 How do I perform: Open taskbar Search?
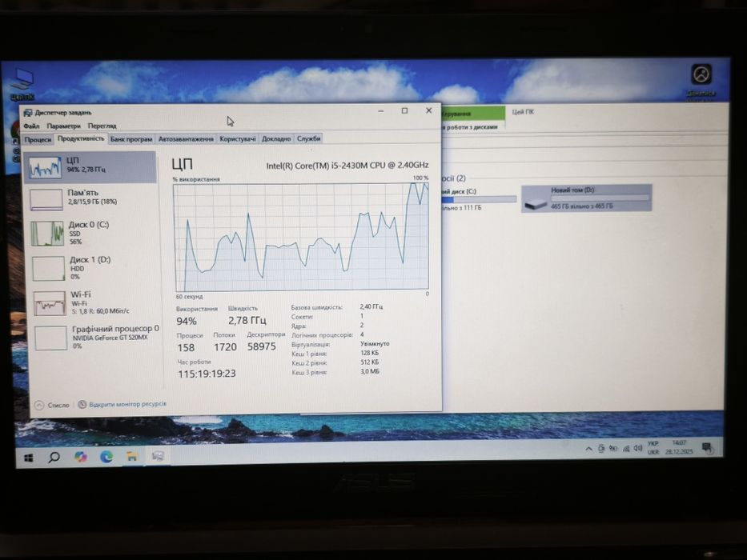[54, 458]
